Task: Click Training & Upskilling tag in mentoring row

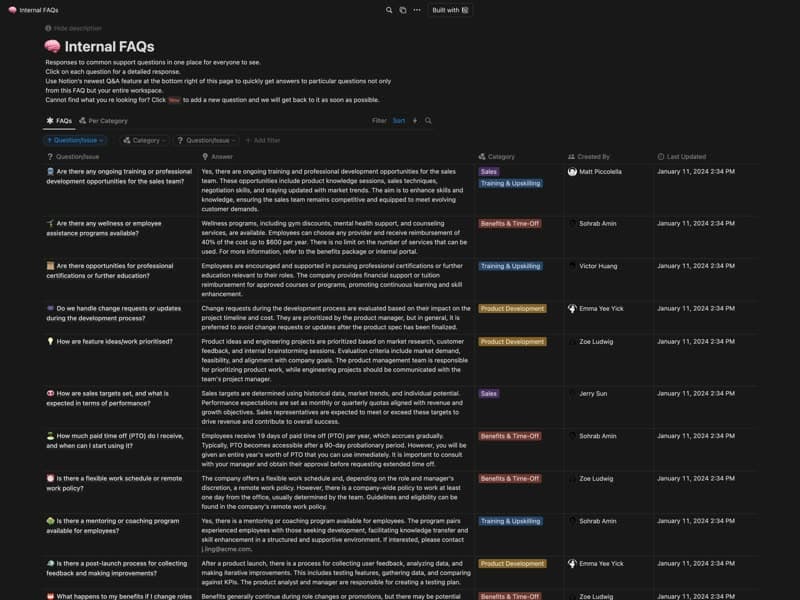Action: [x=510, y=521]
